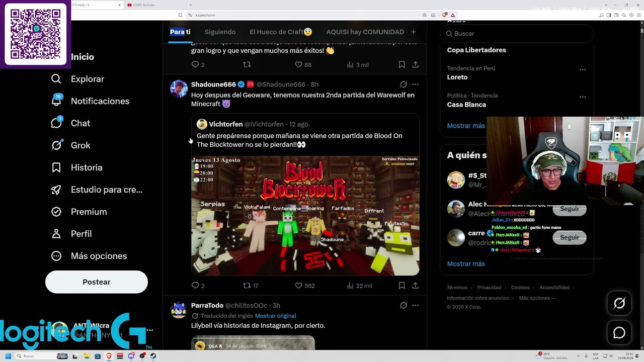Switch to the Para ti tab
The width and height of the screenshot is (644, 362).
(x=180, y=32)
